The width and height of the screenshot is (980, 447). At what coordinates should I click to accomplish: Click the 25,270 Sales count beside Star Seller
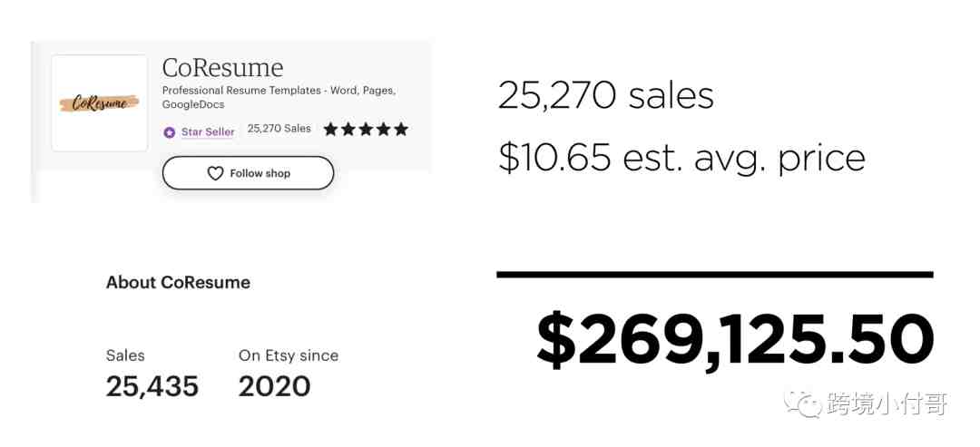(x=279, y=128)
